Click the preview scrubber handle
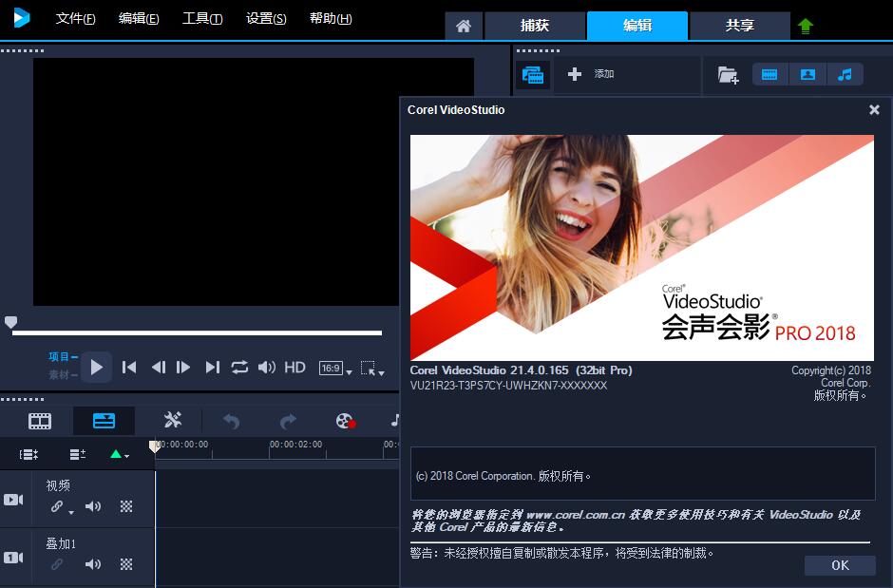 tap(10, 323)
